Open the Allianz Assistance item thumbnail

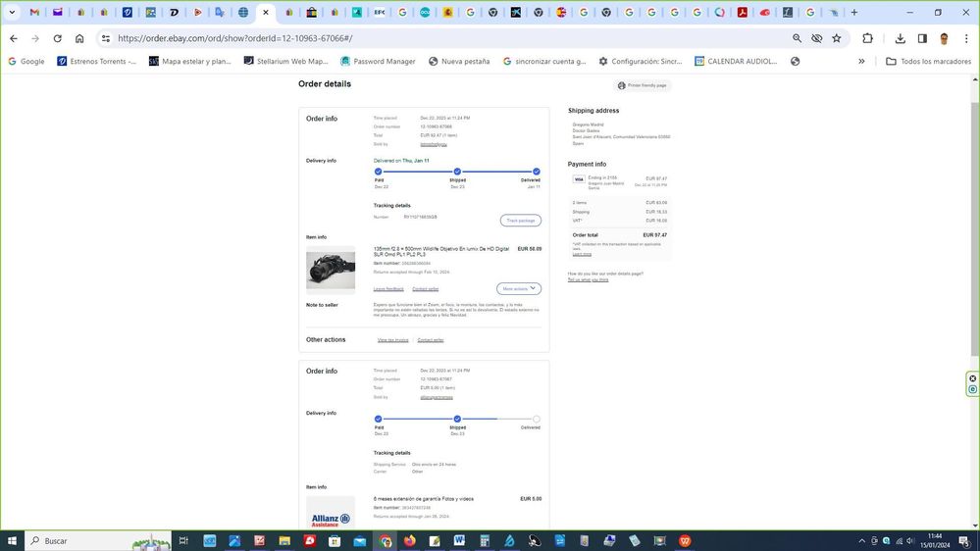coord(331,513)
